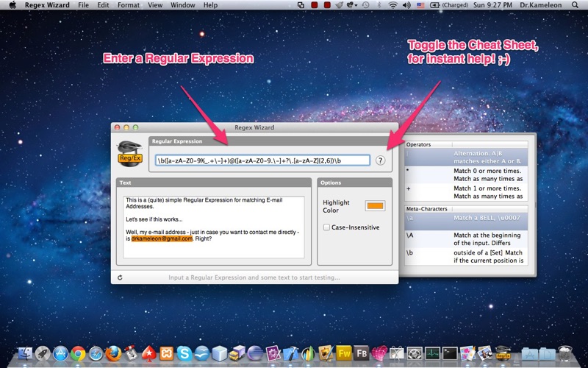588x368 pixels.
Task: Launch Firefox from the Dock
Action: 113,353
